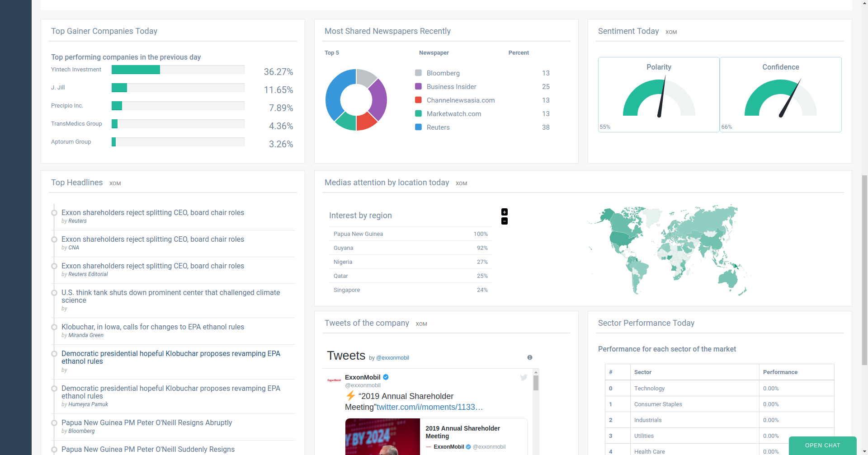Click the Industrials sector cell
The width and height of the screenshot is (868, 455).
click(694, 420)
